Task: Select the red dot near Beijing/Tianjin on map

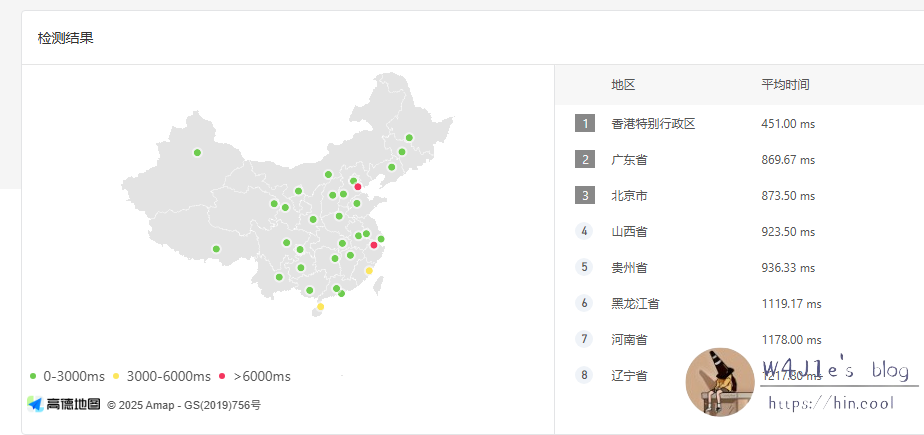Action: (358, 187)
